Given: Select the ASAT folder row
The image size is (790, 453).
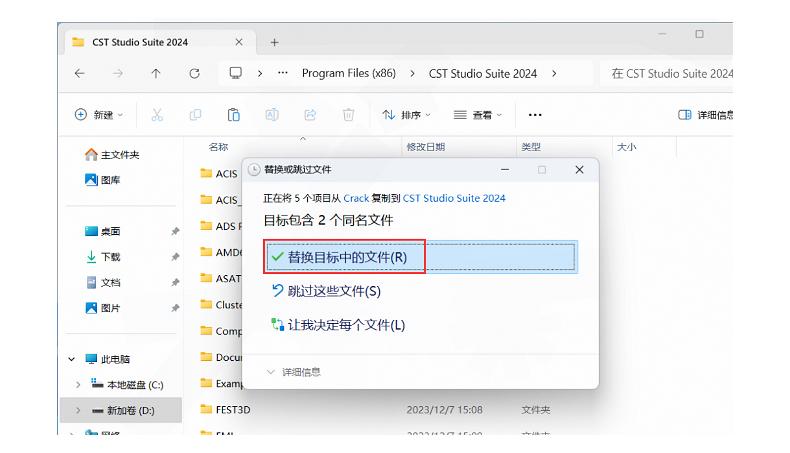Looking at the screenshot, I should pyautogui.click(x=222, y=278).
